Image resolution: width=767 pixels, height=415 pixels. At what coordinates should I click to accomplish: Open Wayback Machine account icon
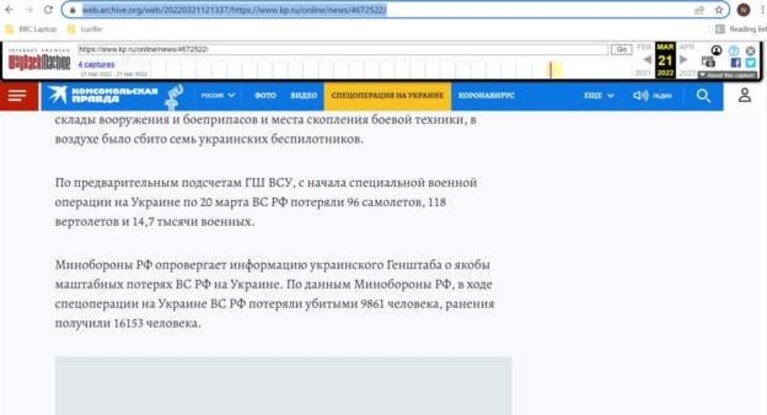[716, 50]
